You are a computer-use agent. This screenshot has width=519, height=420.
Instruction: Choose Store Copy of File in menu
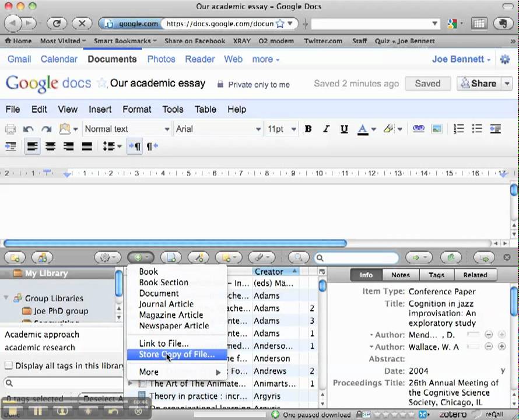coord(177,355)
